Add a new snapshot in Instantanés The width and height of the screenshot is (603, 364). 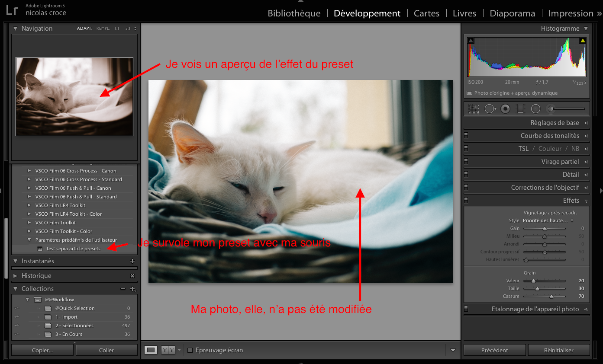click(x=132, y=261)
